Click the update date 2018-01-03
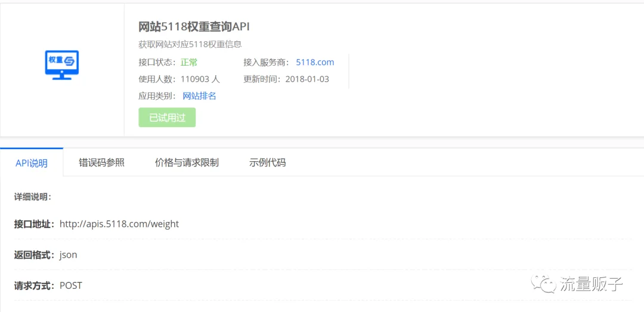Image resolution: width=644 pixels, height=312 pixels. tap(307, 79)
